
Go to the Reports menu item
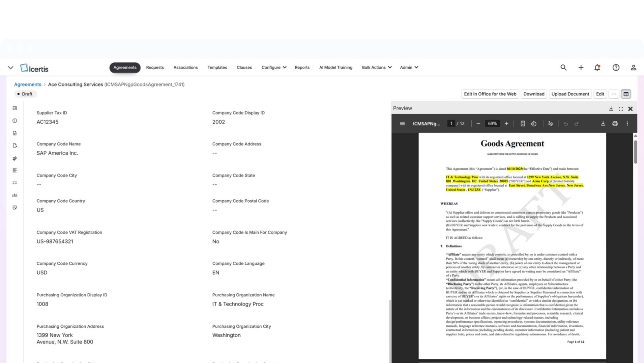302,67
